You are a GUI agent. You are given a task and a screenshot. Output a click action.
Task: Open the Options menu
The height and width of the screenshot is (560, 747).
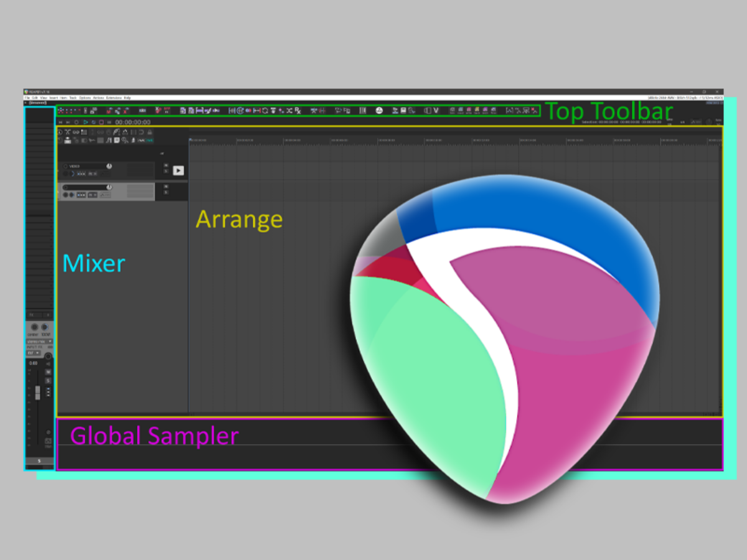click(85, 98)
